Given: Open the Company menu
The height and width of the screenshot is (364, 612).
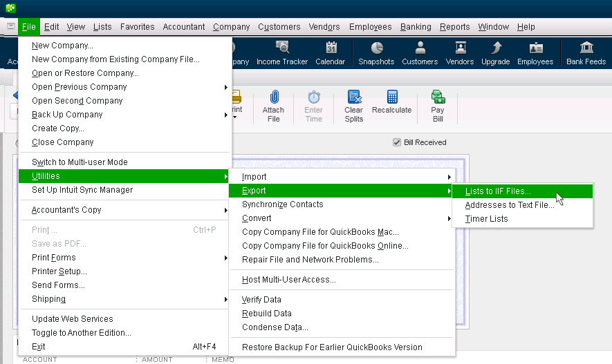Looking at the screenshot, I should pyautogui.click(x=232, y=27).
